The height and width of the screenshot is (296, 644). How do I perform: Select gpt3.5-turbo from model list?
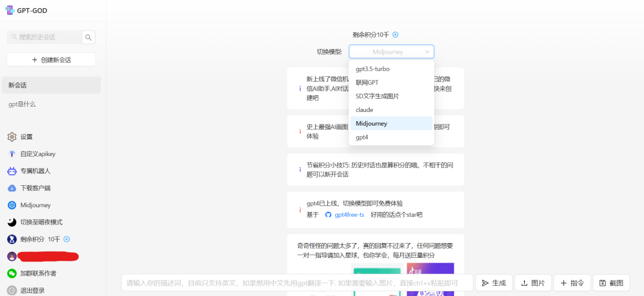(391, 69)
